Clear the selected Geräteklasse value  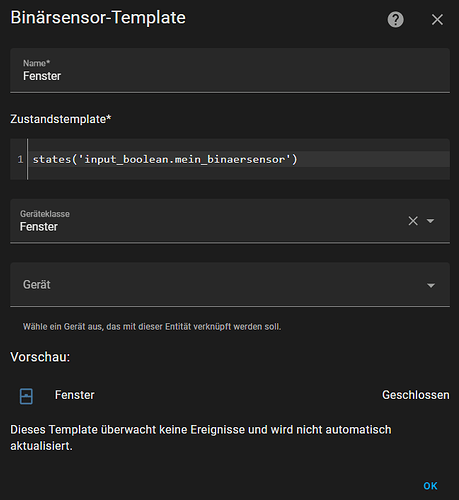pos(413,221)
